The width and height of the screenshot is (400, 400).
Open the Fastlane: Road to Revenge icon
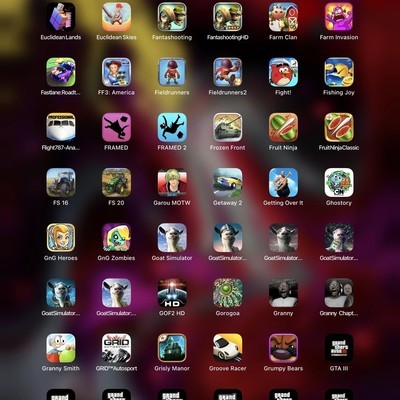[x=61, y=72]
